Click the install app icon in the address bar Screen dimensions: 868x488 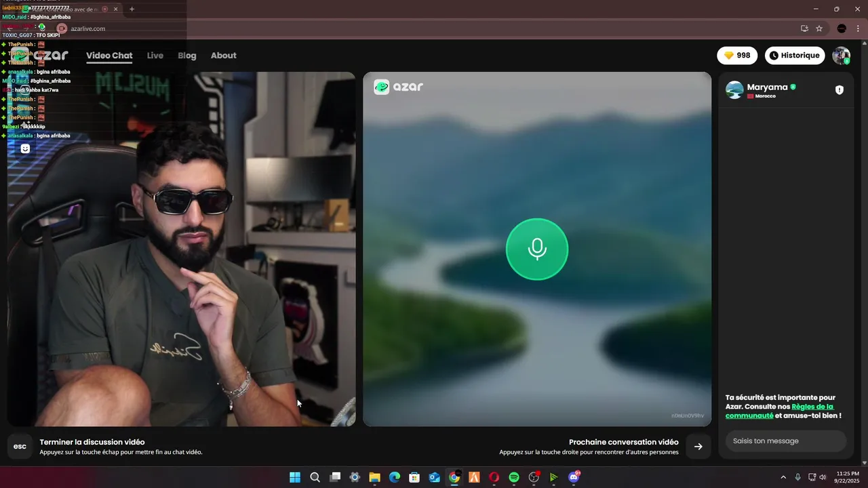point(804,28)
